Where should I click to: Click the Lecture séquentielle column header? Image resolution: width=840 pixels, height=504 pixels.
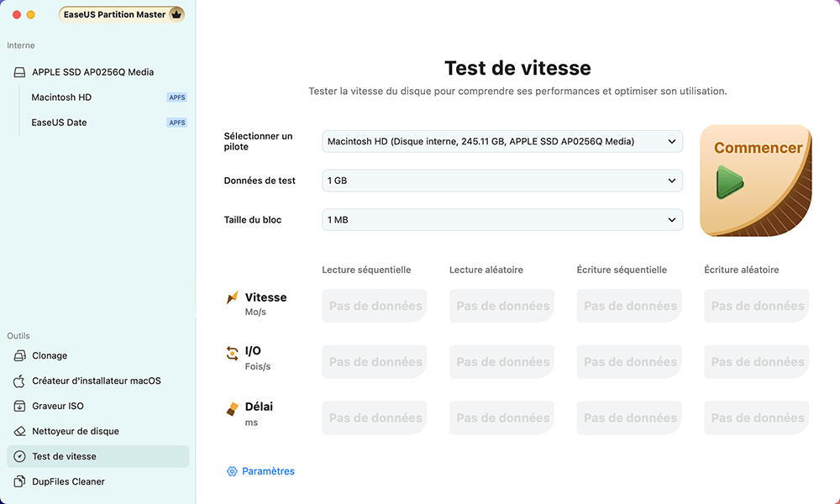tap(366, 270)
